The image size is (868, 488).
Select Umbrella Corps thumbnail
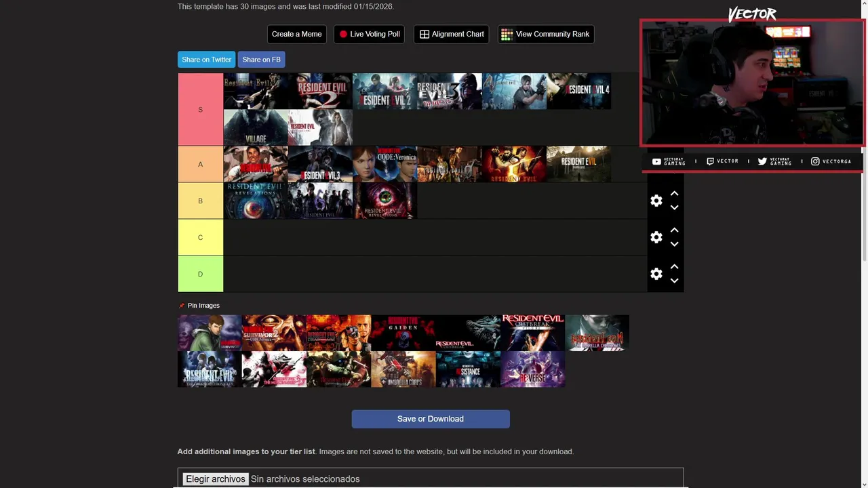[403, 369]
